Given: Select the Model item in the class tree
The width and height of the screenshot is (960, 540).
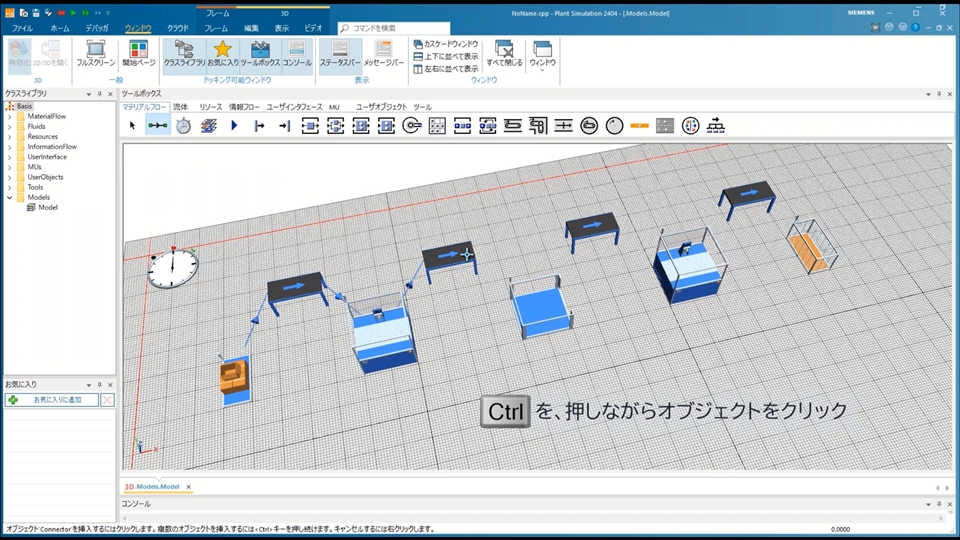Looking at the screenshot, I should pos(48,207).
